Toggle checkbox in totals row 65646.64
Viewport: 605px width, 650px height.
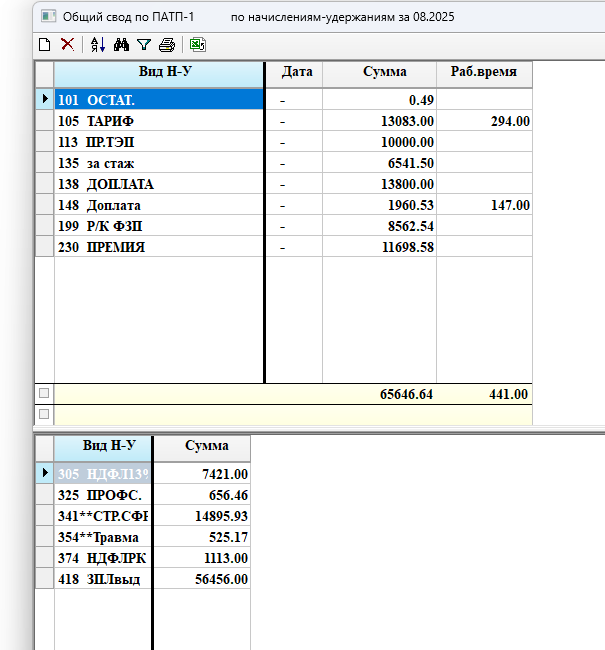(44, 393)
